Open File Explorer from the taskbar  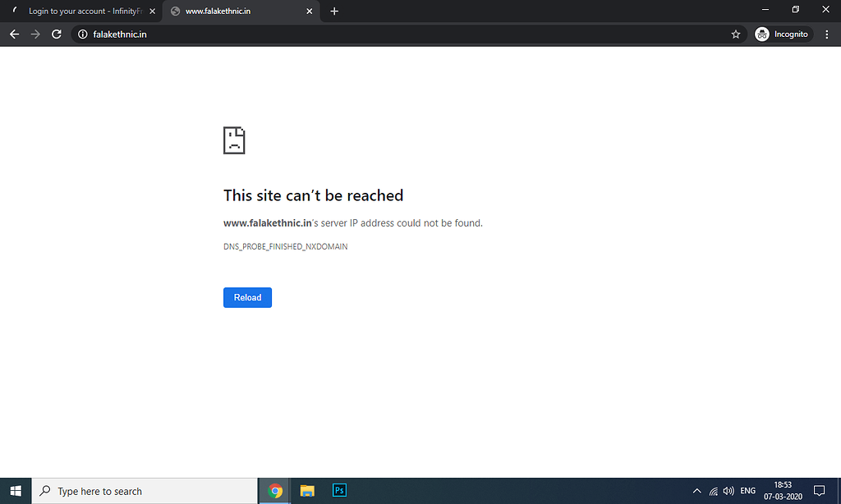(x=306, y=490)
